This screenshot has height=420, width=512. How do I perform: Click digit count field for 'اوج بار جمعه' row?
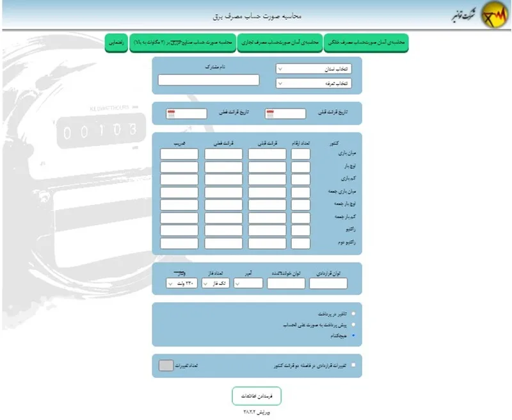(x=301, y=205)
